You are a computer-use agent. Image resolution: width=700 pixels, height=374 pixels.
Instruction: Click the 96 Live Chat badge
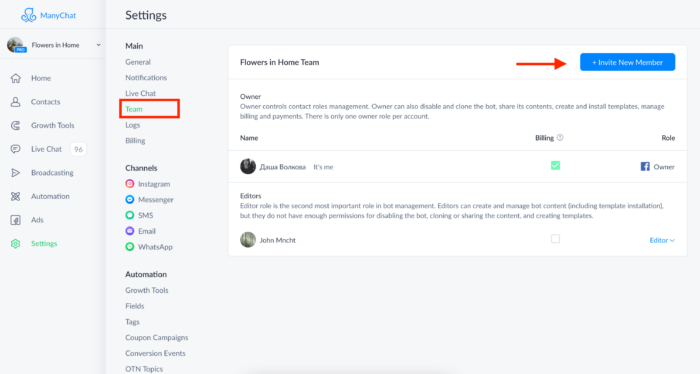point(79,149)
